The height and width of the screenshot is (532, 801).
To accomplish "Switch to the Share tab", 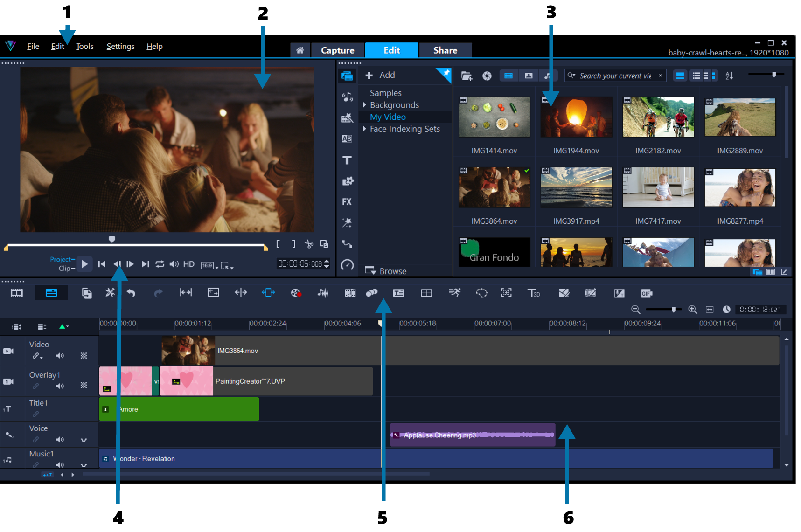I will tap(445, 50).
